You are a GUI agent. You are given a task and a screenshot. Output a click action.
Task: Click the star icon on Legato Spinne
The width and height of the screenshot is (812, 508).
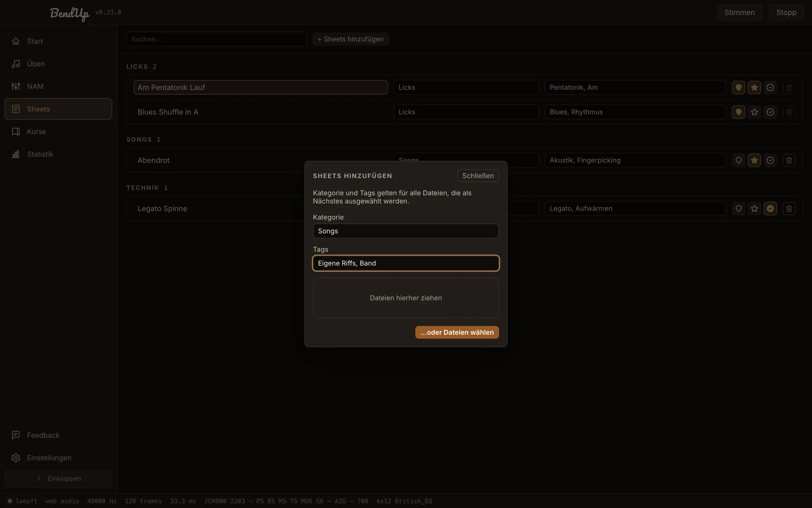point(754,208)
